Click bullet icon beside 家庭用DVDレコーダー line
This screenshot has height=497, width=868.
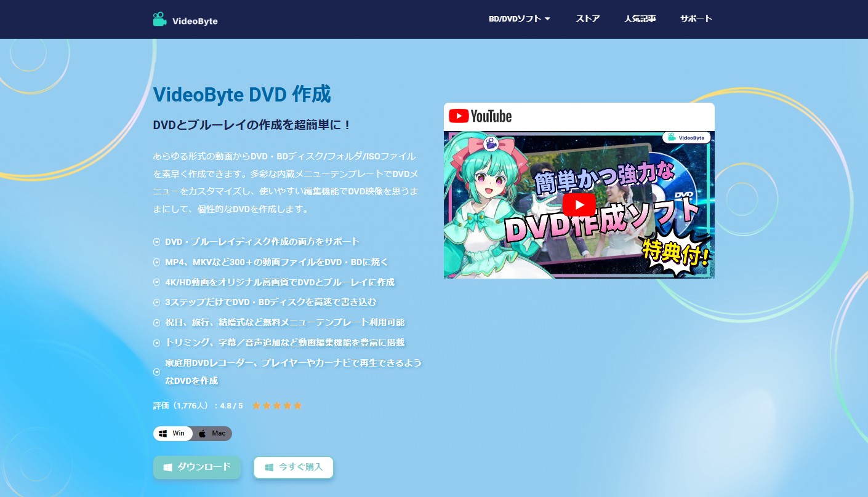pyautogui.click(x=156, y=372)
